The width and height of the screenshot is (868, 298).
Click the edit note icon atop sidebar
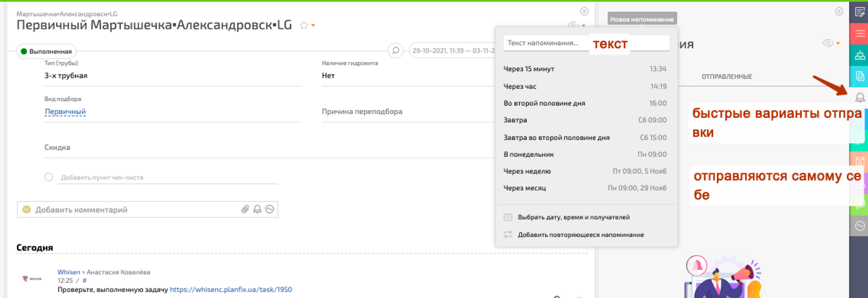click(859, 12)
